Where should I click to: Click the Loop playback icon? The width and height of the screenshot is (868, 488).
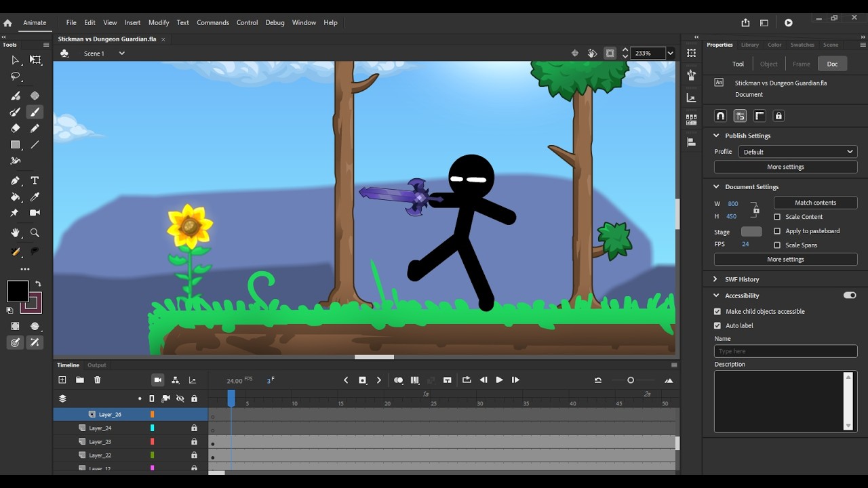[x=467, y=380]
